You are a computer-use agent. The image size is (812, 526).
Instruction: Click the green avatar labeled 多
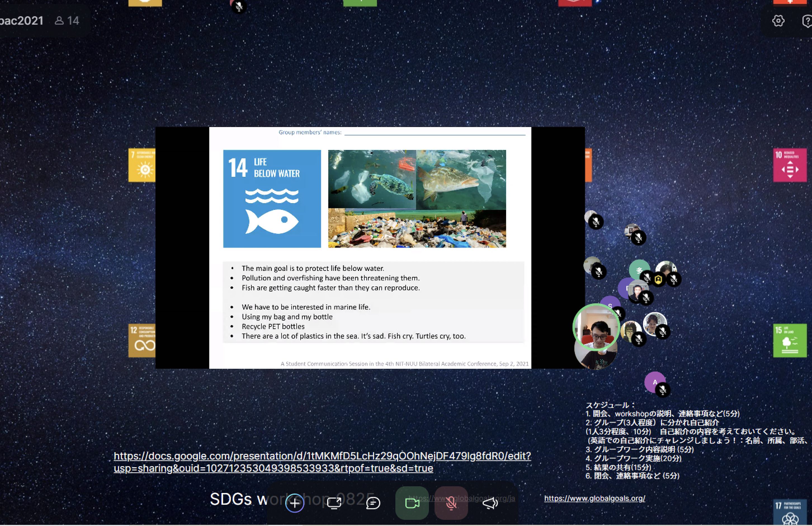coord(639,270)
